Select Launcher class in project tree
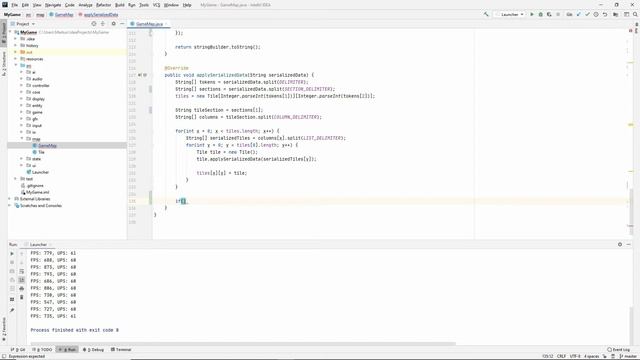640x360 pixels. coord(40,172)
